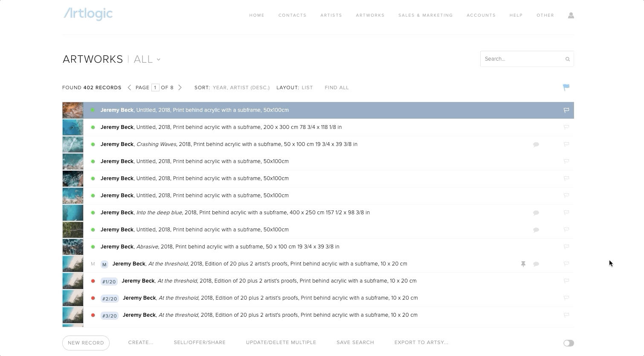Click the thumbnail of Abrasive

[73, 247]
